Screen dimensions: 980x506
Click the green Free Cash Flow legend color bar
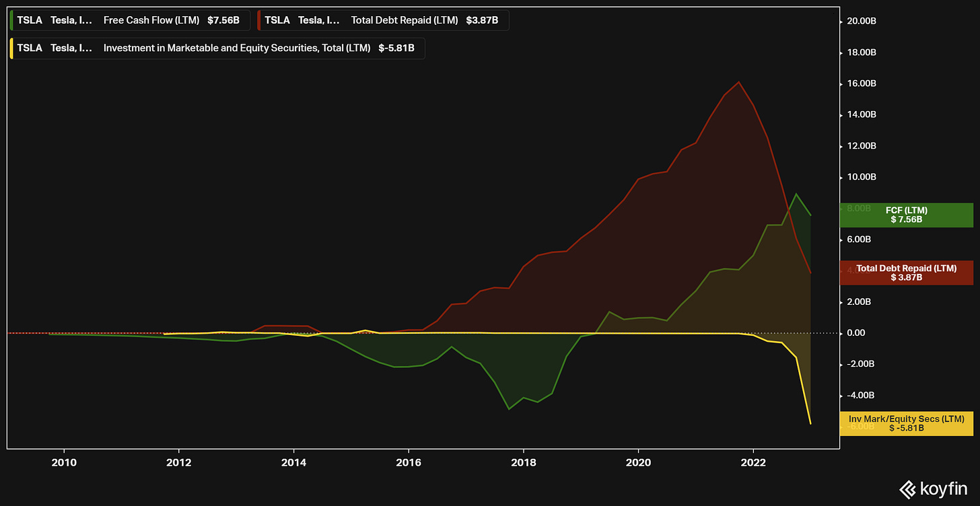tap(11, 20)
